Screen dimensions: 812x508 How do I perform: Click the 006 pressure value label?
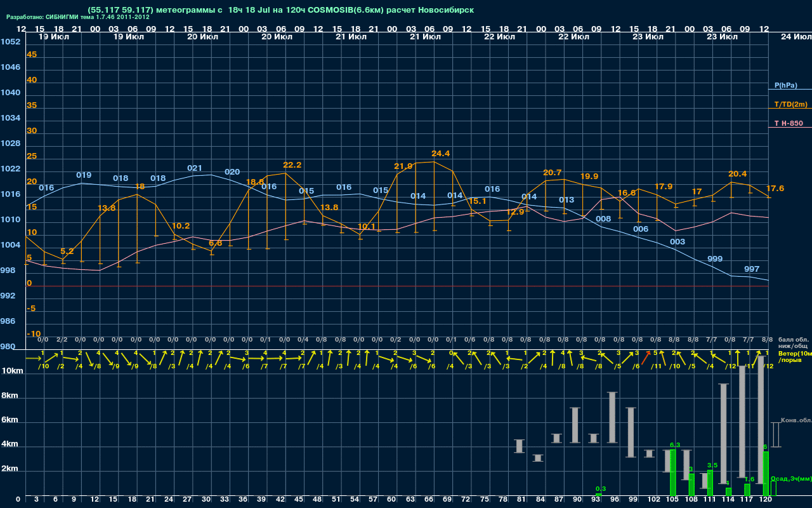[x=641, y=229]
